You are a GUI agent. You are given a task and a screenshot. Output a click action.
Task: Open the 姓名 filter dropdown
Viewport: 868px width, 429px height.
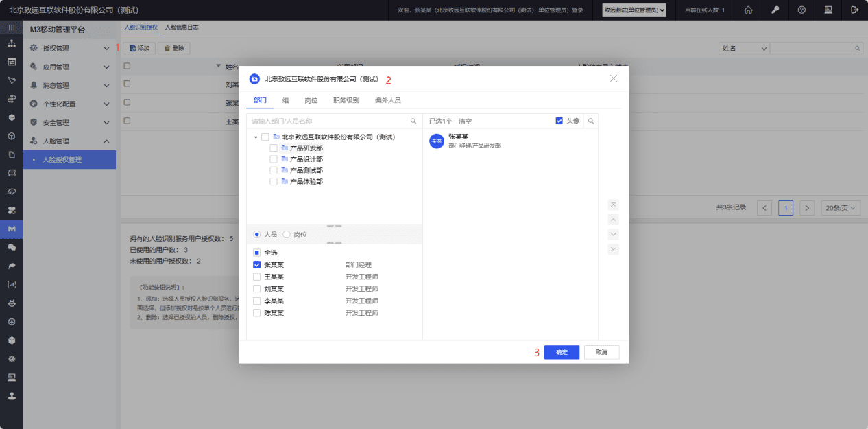click(x=744, y=49)
